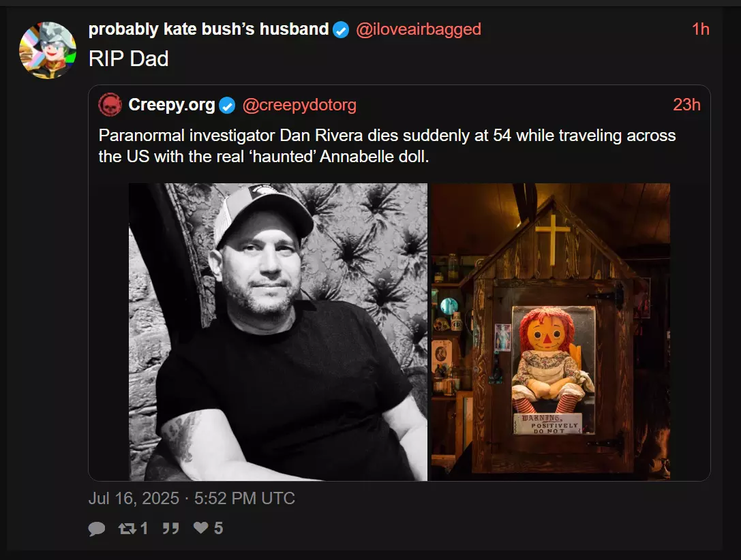Click the Creepy.org display name
The image size is (741, 560).
(x=172, y=105)
